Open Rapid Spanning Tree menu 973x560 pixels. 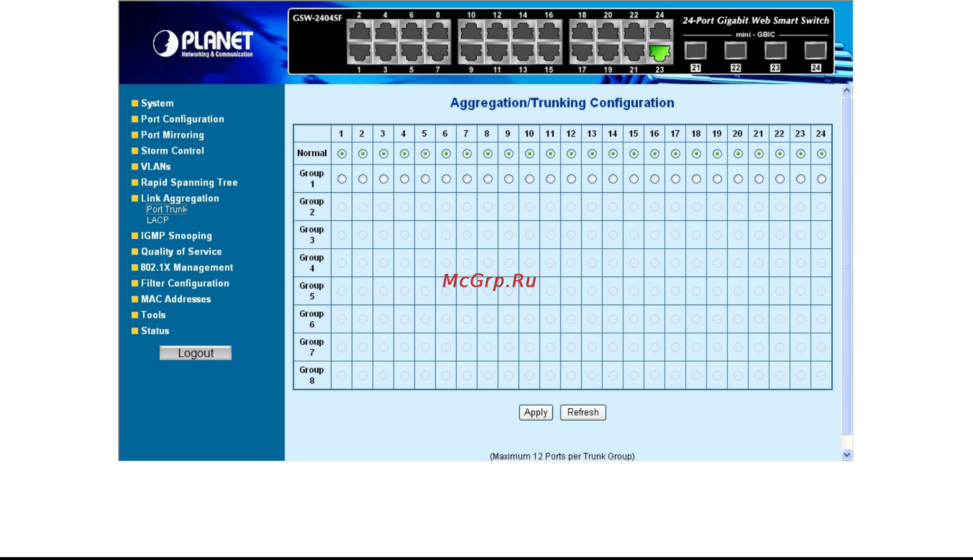tap(189, 182)
